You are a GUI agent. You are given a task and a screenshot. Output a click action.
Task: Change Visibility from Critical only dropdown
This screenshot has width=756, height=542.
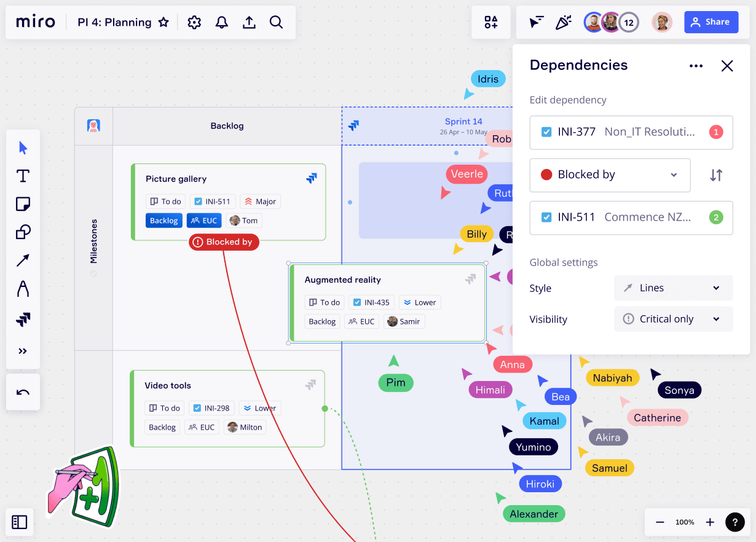coord(673,319)
